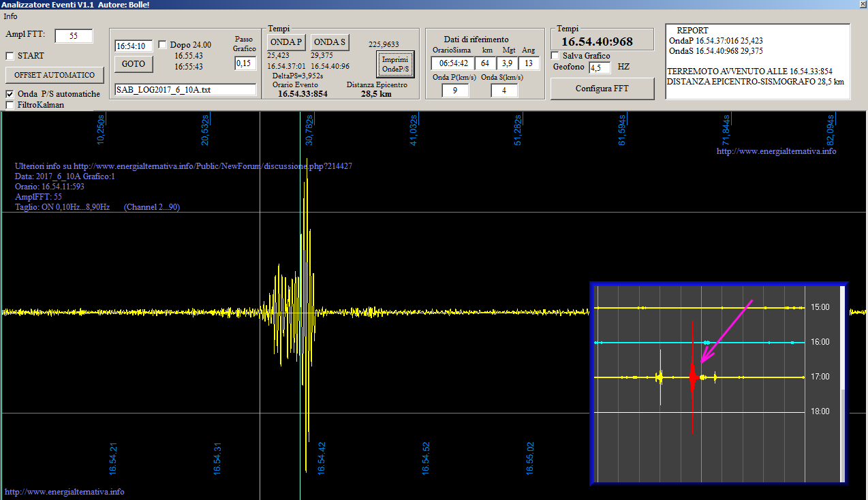Click the time field showing 16:54:10
This screenshot has height=500, width=868.
[x=134, y=46]
